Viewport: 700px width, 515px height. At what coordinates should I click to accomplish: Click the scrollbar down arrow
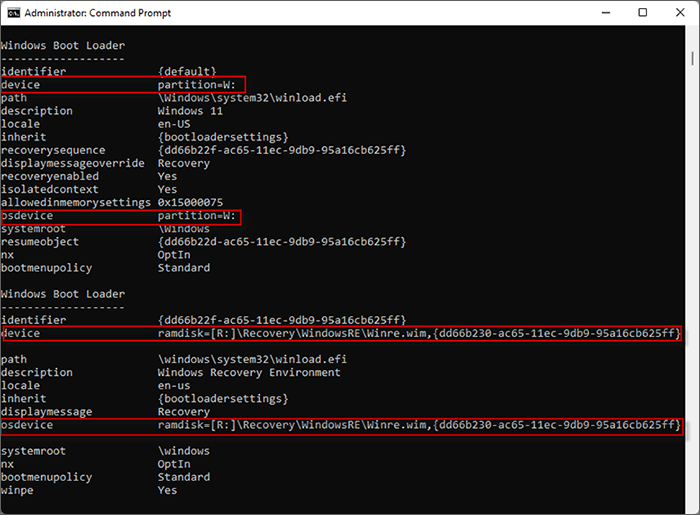(691, 506)
